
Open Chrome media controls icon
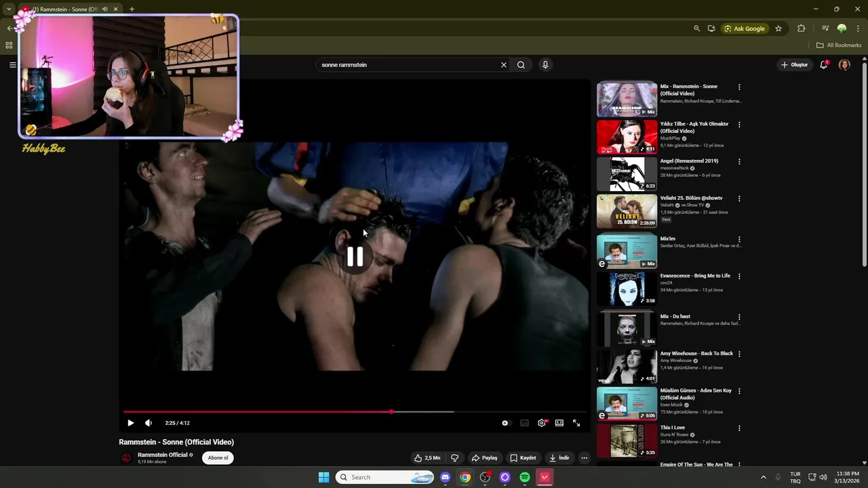tap(825, 28)
